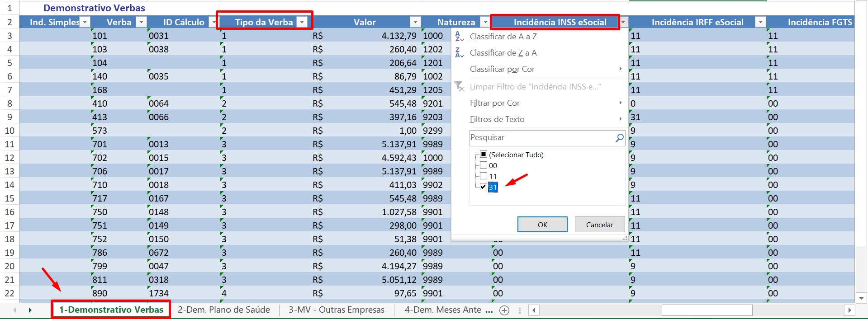
Task: Select Verba cell 410
Action: click(119, 103)
